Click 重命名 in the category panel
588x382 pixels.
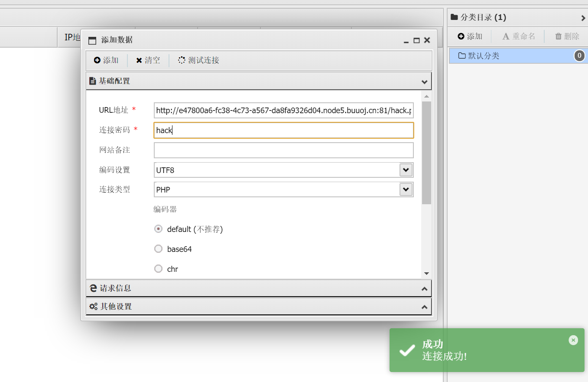[519, 36]
